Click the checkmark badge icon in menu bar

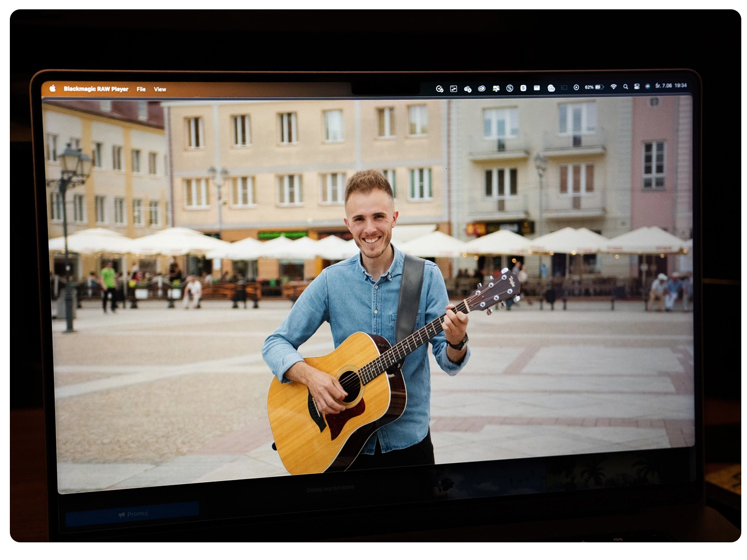pos(440,89)
